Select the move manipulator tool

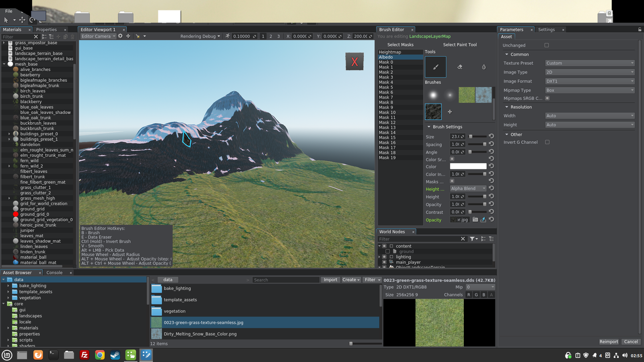click(x=22, y=20)
